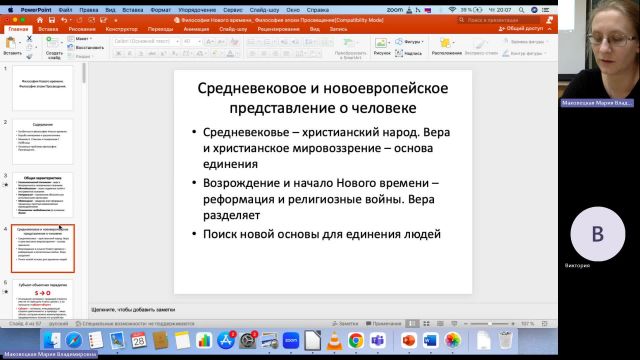Cut selection with the scissors icon
Image resolution: width=640 pixels, height=360 pixels.
coord(29,38)
